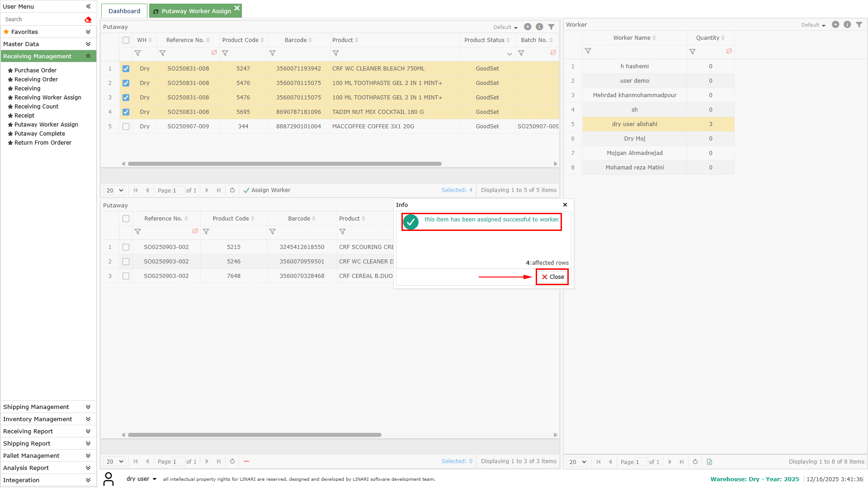Check the MACCOFFEE COFFEE row checkbox
Screen dimensions: 868x488
[126, 127]
